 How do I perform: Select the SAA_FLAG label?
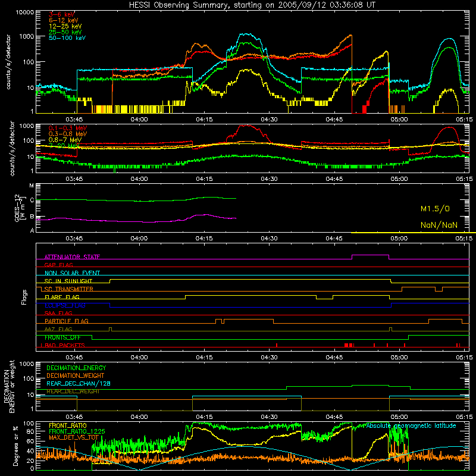point(58,313)
